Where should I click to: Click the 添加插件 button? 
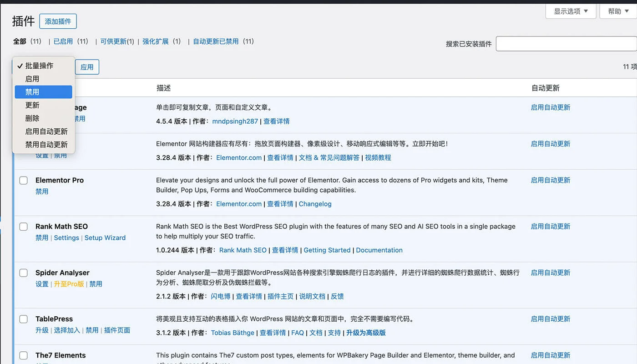point(58,21)
